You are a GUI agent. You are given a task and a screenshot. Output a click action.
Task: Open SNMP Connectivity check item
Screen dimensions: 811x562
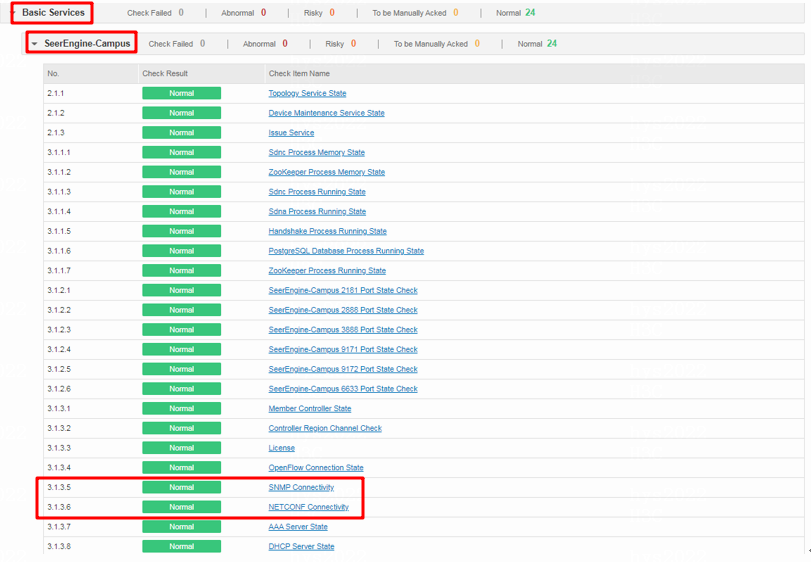pos(301,487)
